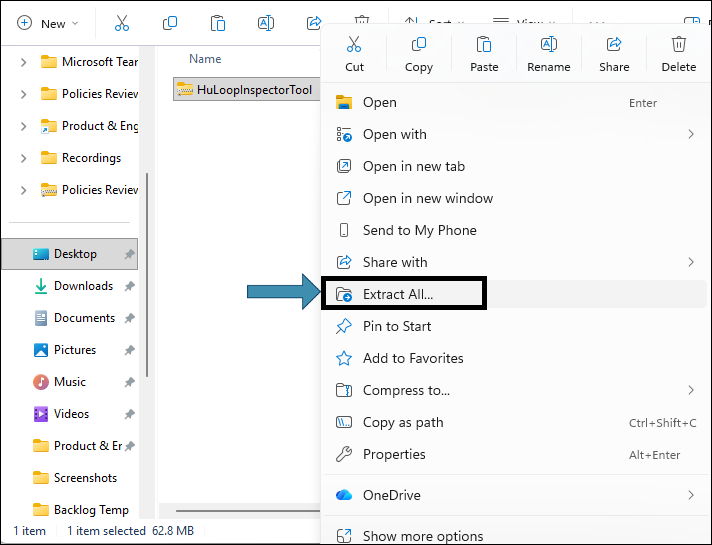
Task: Click the share icon in Explorer toolbar
Action: [314, 23]
